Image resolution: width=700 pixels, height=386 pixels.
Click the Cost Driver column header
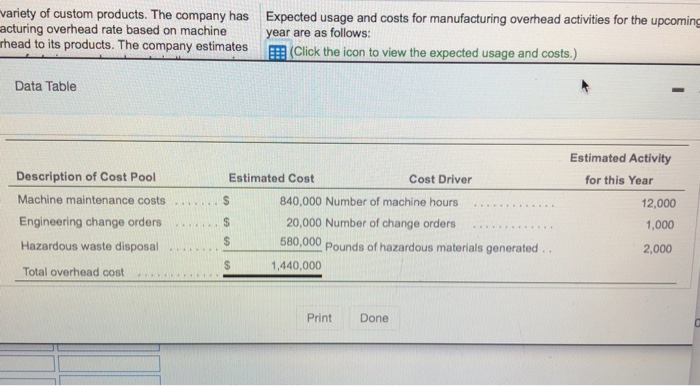[x=440, y=179]
